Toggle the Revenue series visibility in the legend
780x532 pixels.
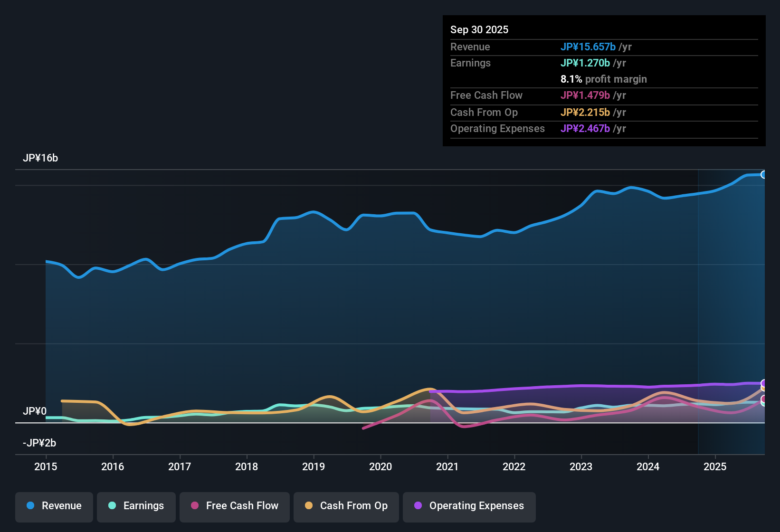(54, 506)
